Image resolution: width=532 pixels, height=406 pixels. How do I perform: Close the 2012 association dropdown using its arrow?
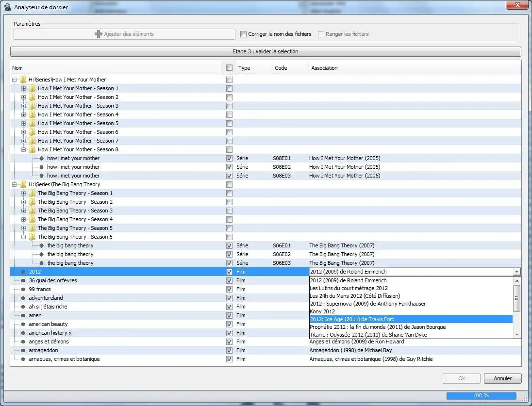click(x=516, y=272)
